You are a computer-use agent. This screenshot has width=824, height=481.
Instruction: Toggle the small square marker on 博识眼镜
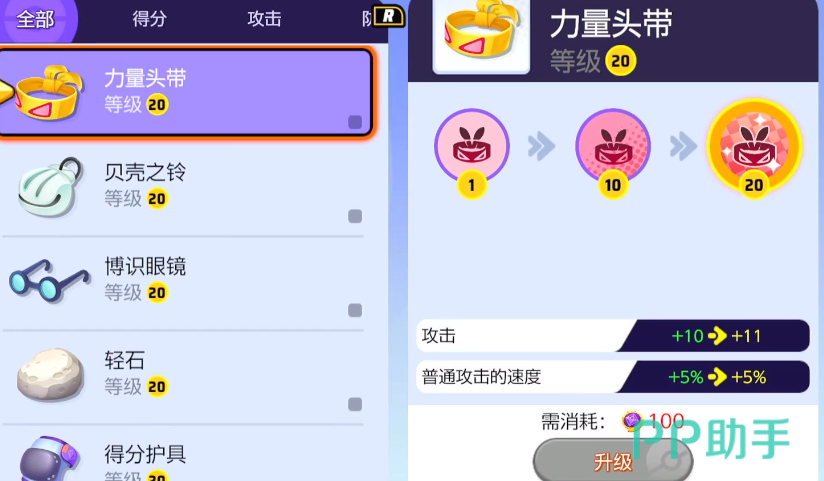(x=355, y=310)
